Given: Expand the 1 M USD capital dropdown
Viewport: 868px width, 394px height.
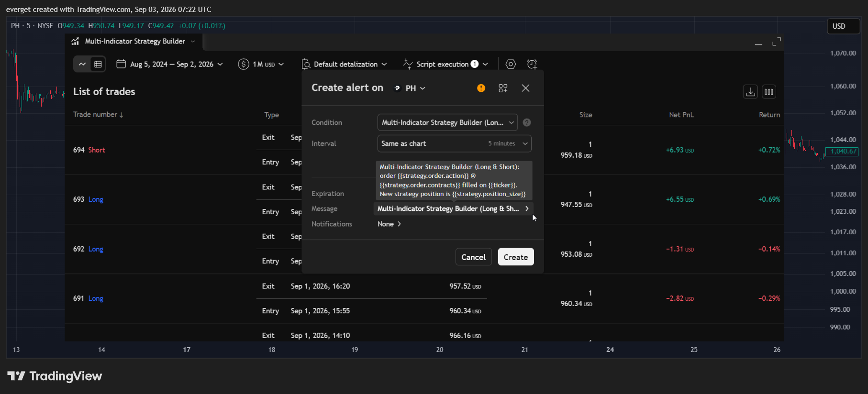Looking at the screenshot, I should (261, 64).
